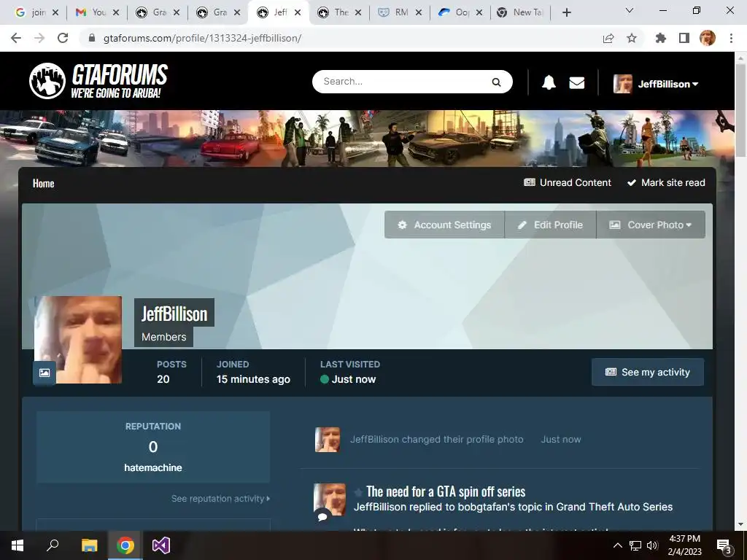747x560 pixels.
Task: Click the GTAForums logo
Action: [x=98, y=80]
